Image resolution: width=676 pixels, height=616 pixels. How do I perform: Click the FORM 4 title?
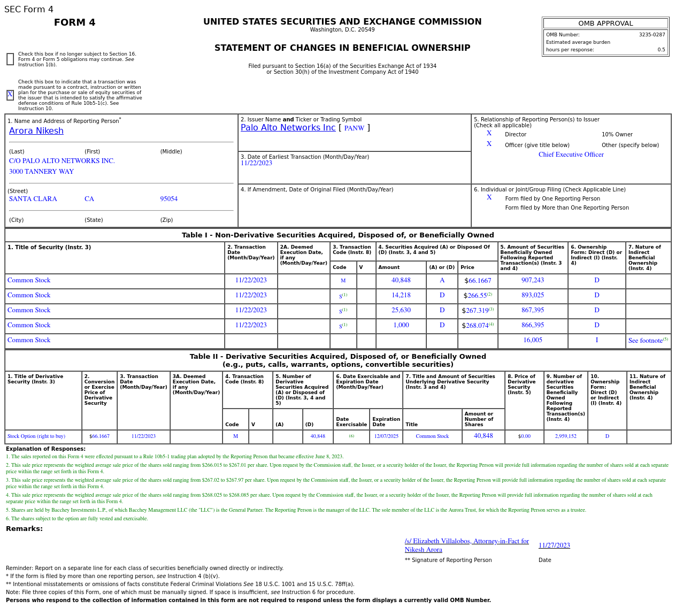pos(75,22)
